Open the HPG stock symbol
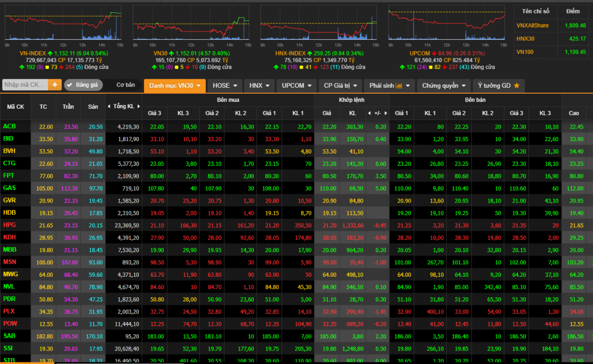Image resolution: width=593 pixels, height=364 pixels. (x=10, y=225)
